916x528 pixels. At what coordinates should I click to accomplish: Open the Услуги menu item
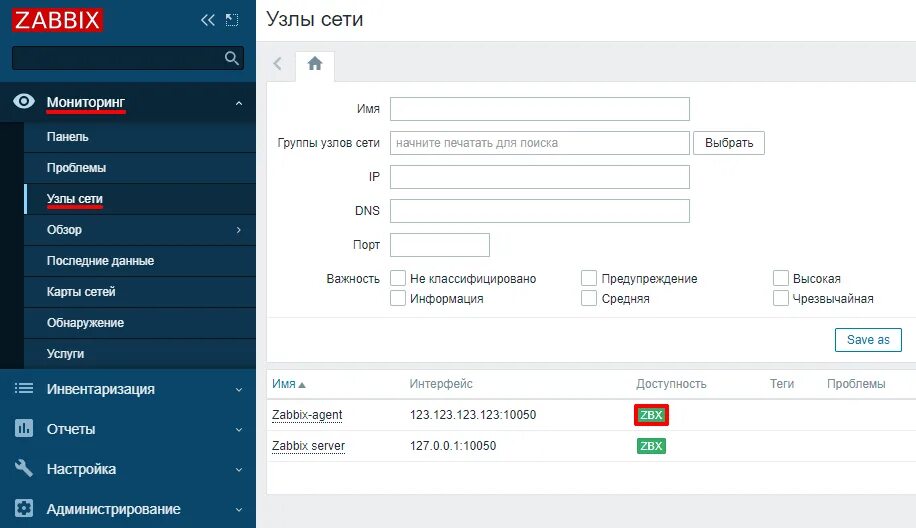click(140, 353)
